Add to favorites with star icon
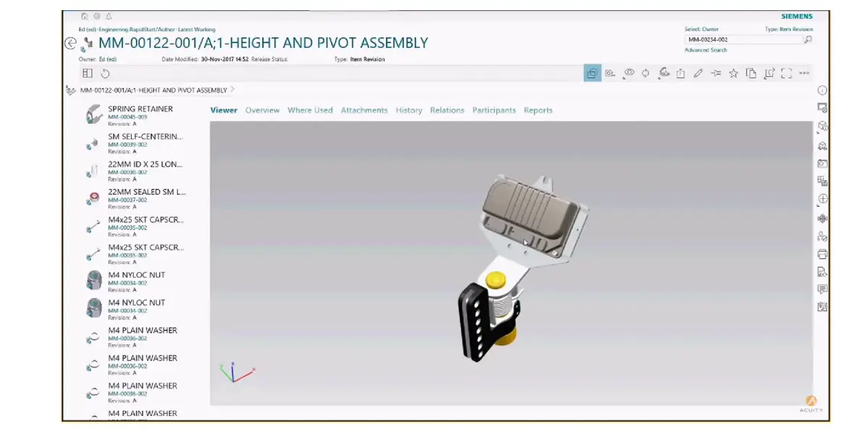 [x=733, y=73]
